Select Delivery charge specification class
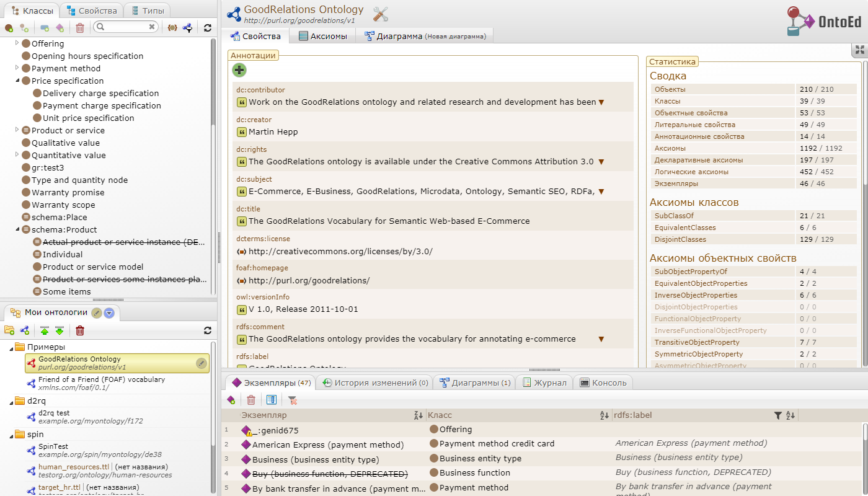Viewport: 868px width, 496px height. (100, 93)
